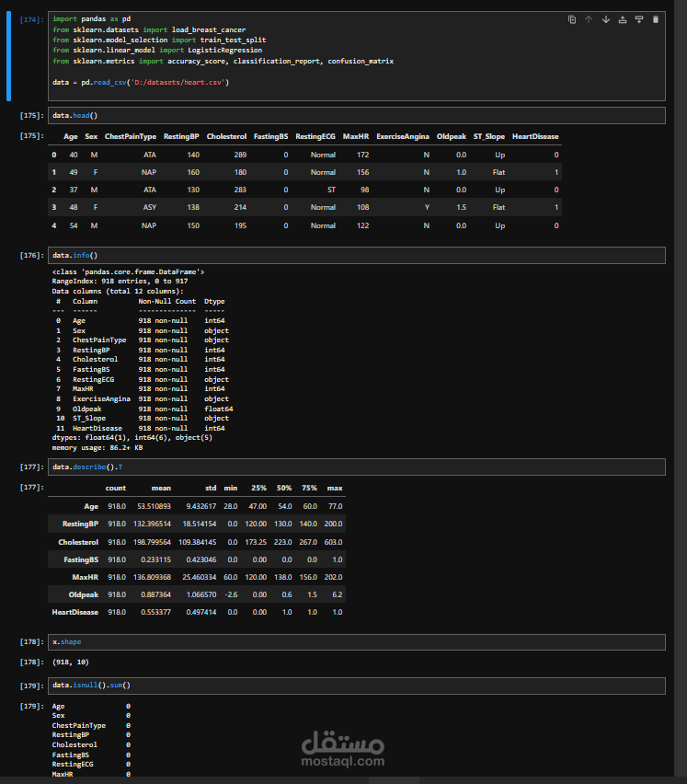Screen dimensions: 687x784
Task: Click the float64 dtype in the Oldpeak info row
Action: click(x=218, y=409)
